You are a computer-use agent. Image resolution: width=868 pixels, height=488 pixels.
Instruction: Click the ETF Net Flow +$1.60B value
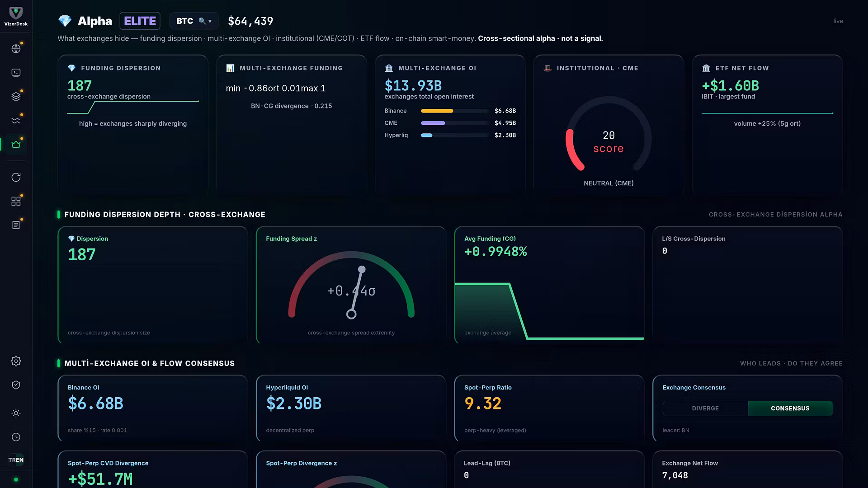click(730, 85)
